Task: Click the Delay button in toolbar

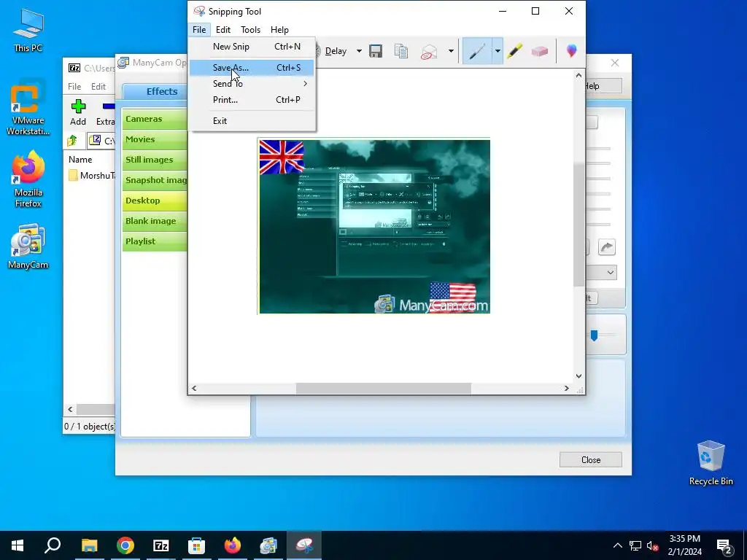Action: coord(336,51)
